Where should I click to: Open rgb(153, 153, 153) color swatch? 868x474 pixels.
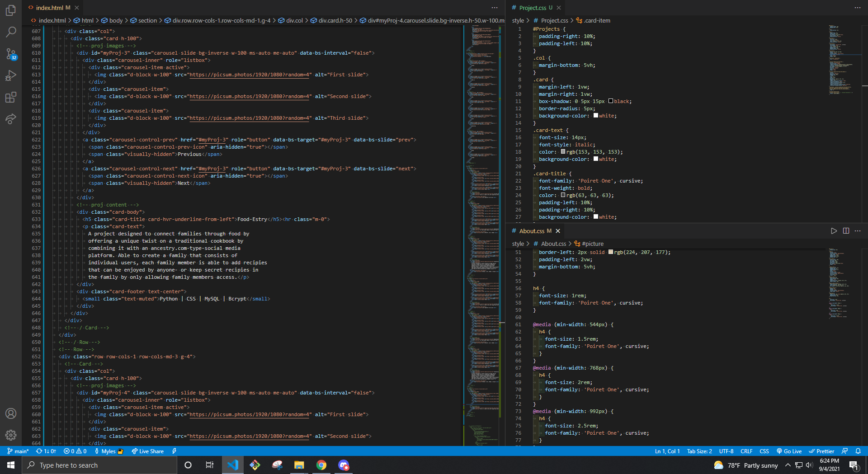563,152
